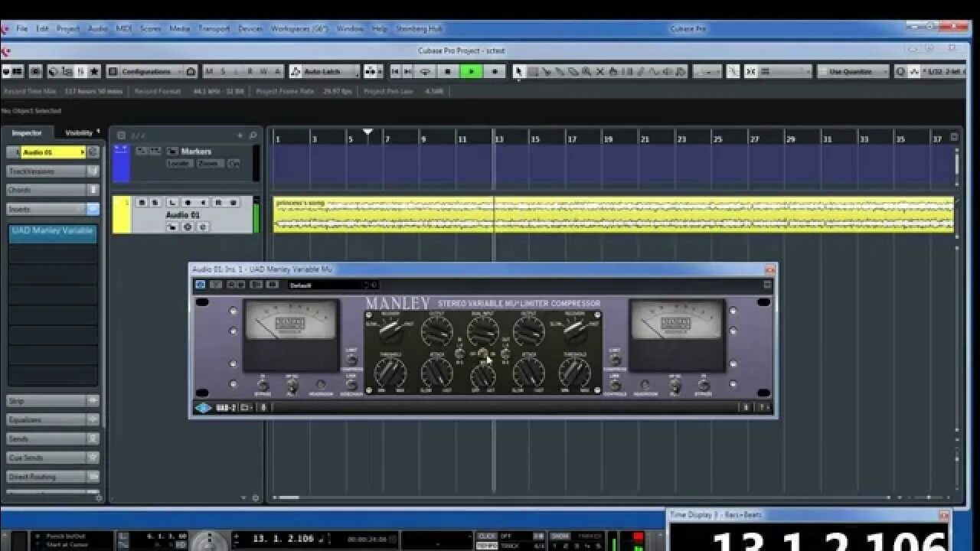Solo the Audio 01 track
The image size is (980, 551).
pos(155,203)
